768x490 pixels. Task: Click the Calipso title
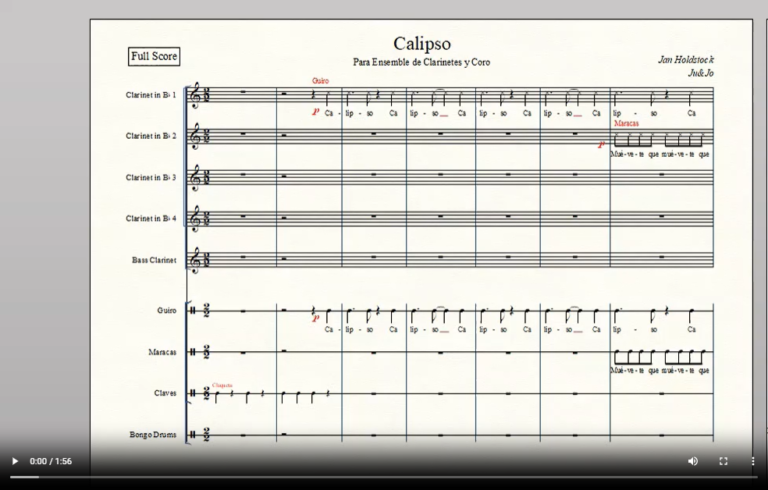422,44
